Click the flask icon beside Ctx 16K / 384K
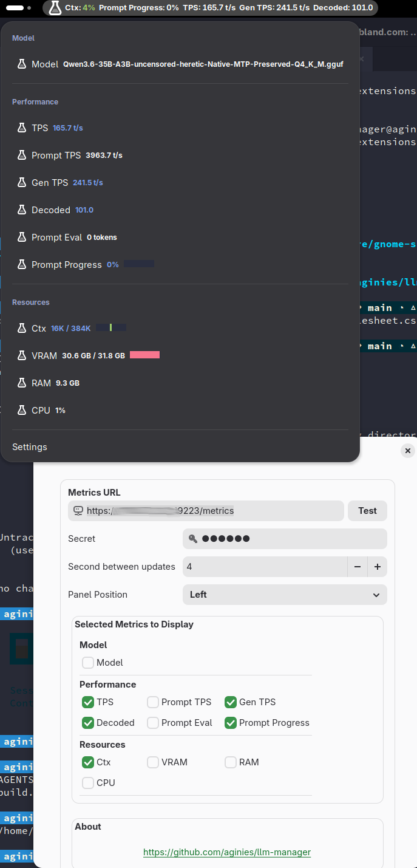This screenshot has height=868, width=417. [x=22, y=329]
